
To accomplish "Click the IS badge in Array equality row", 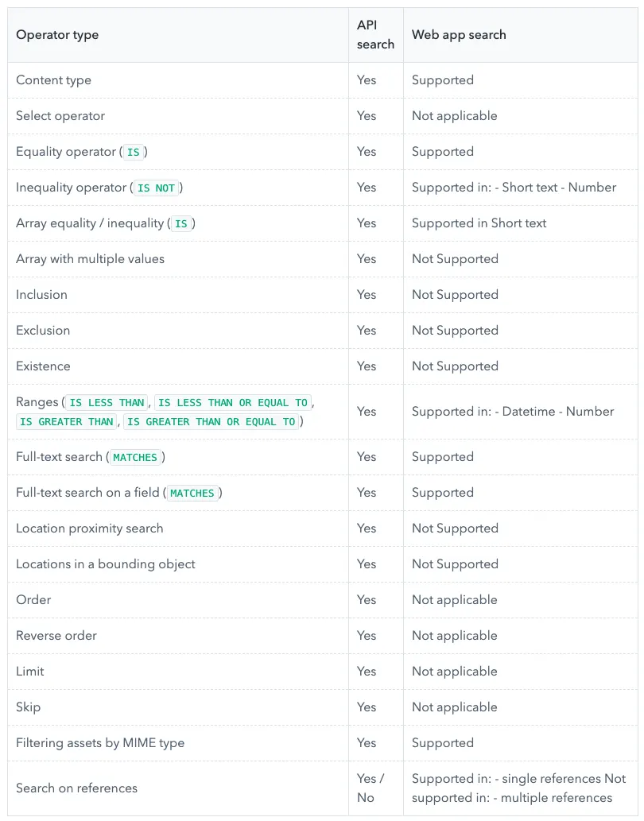I will click(181, 224).
